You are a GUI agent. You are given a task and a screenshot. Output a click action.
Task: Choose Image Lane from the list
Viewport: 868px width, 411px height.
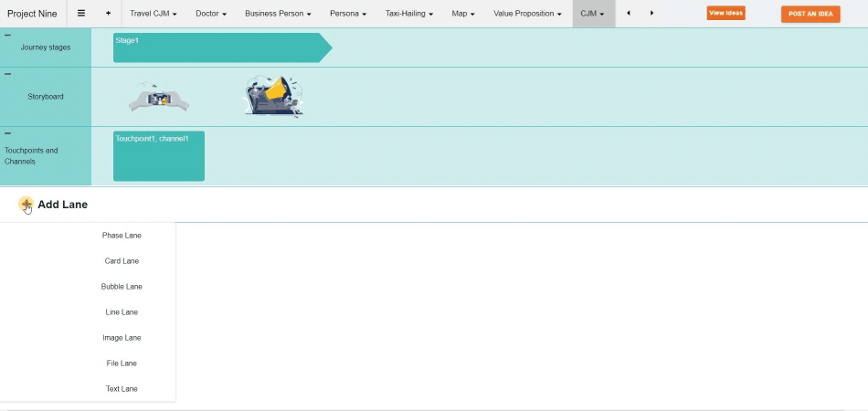coord(122,338)
